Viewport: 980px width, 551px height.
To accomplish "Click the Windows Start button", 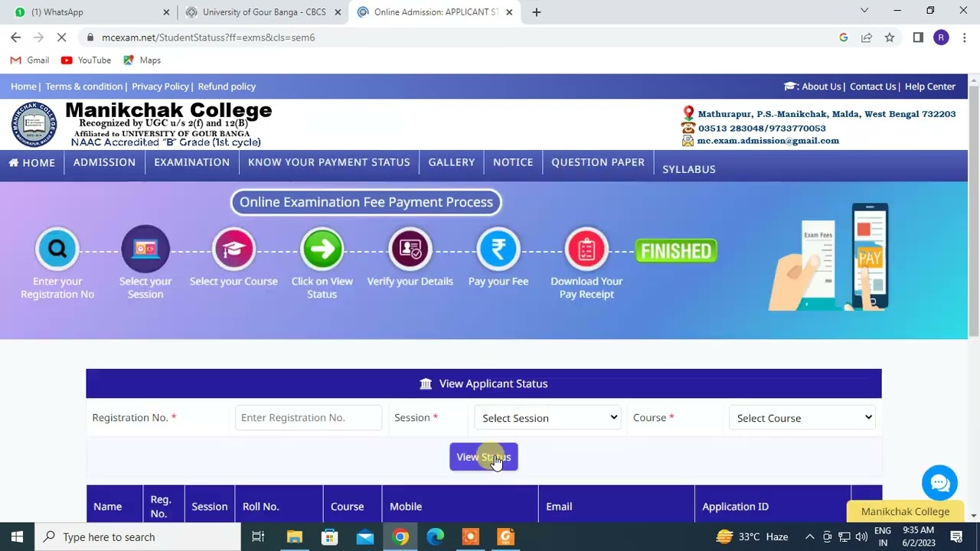I will coord(17,536).
